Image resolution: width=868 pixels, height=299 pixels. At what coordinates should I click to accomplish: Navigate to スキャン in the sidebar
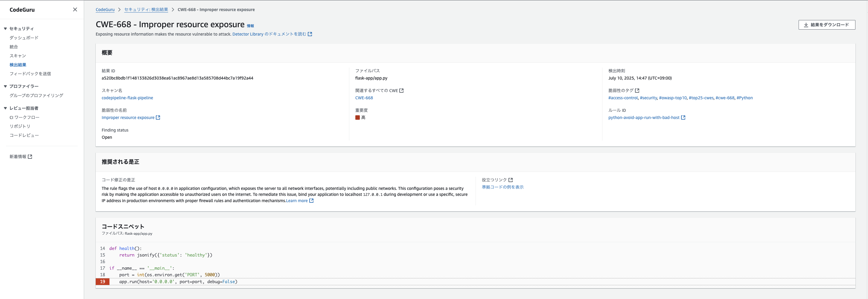pyautogui.click(x=18, y=56)
